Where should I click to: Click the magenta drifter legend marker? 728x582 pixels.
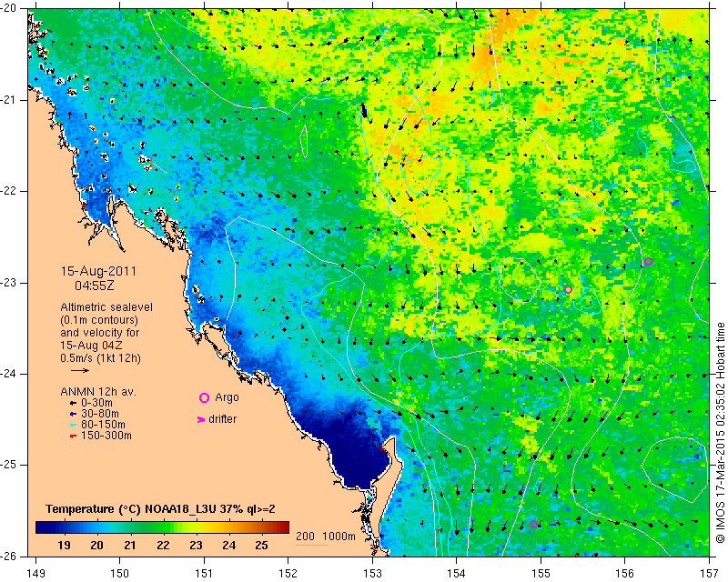click(x=201, y=419)
